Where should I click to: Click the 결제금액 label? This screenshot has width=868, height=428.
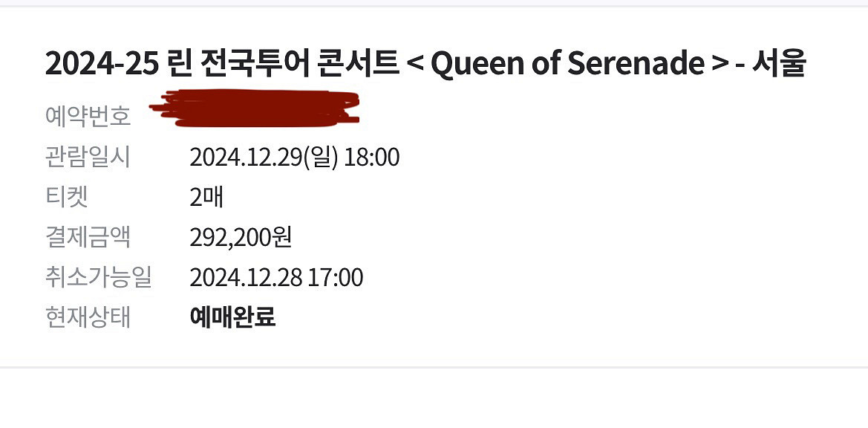(x=88, y=238)
